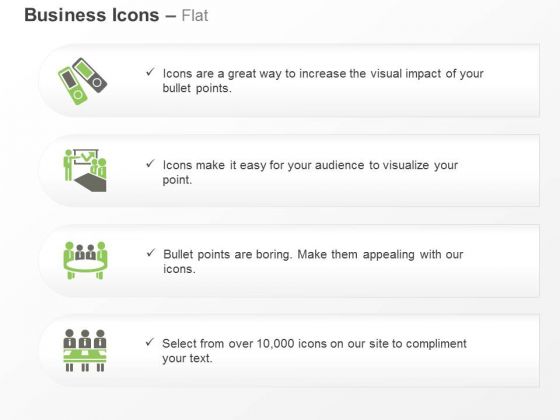Click the three people at desk icon
This screenshot has width=560, height=420.
[x=85, y=350]
